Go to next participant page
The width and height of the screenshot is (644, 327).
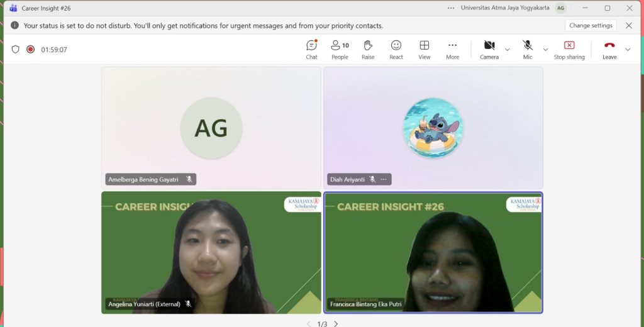click(336, 324)
